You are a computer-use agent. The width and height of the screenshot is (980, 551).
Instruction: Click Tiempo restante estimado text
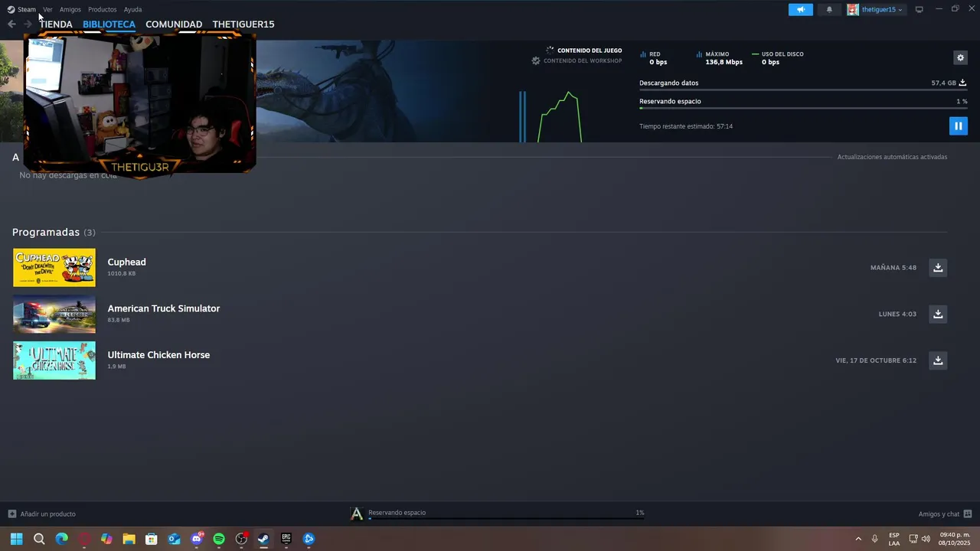coord(686,126)
